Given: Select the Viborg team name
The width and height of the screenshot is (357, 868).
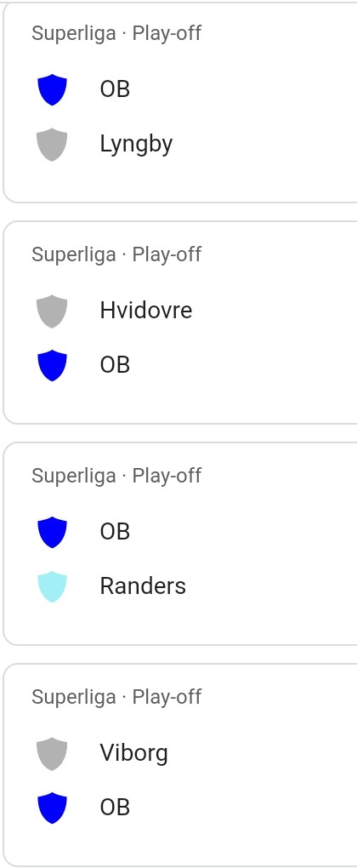Looking at the screenshot, I should coord(133,753).
